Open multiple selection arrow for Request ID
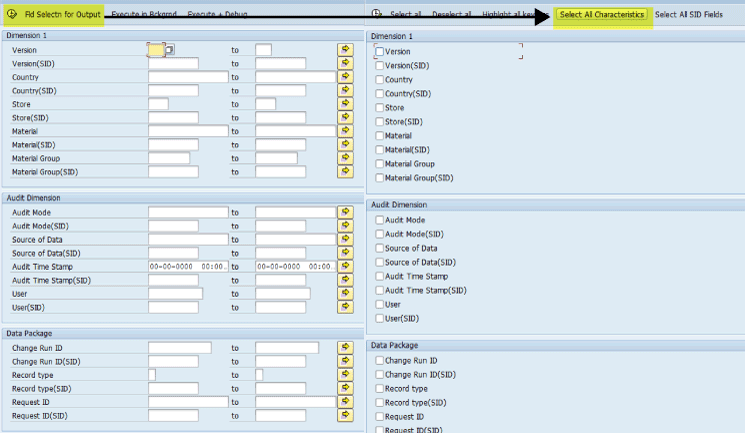 [x=345, y=402]
